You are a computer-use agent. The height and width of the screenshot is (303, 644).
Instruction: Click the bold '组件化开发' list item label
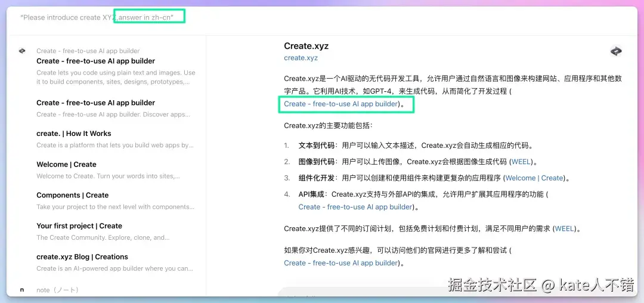316,178
